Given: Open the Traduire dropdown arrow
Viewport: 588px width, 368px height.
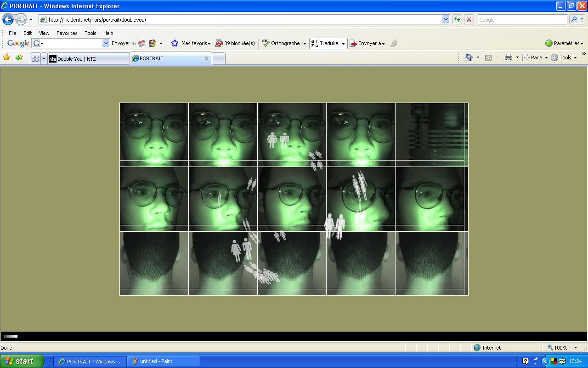Looking at the screenshot, I should (343, 44).
